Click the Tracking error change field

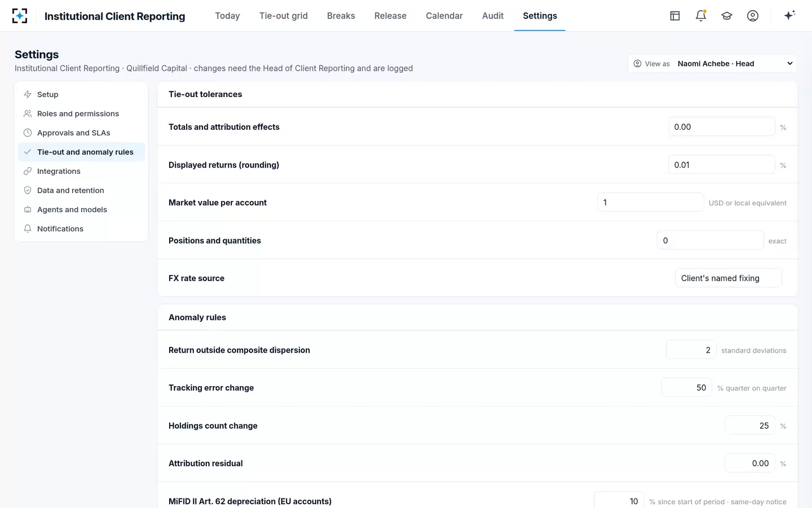click(x=687, y=387)
